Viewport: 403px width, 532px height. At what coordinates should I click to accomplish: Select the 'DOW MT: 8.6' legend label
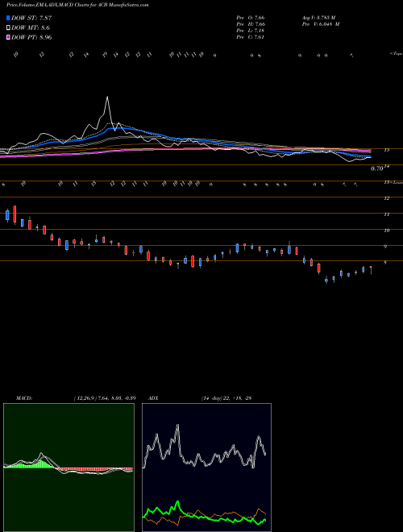click(31, 28)
